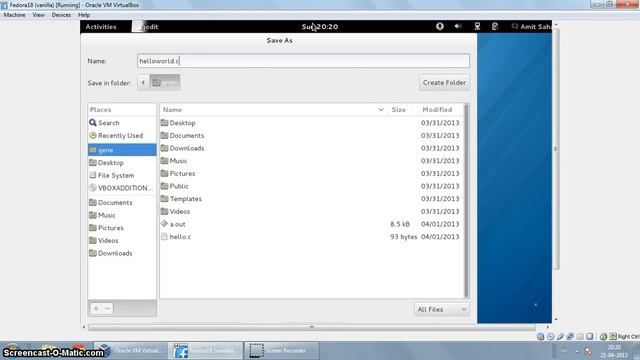
Task: Click the Recently Used clock icon
Action: (x=93, y=136)
